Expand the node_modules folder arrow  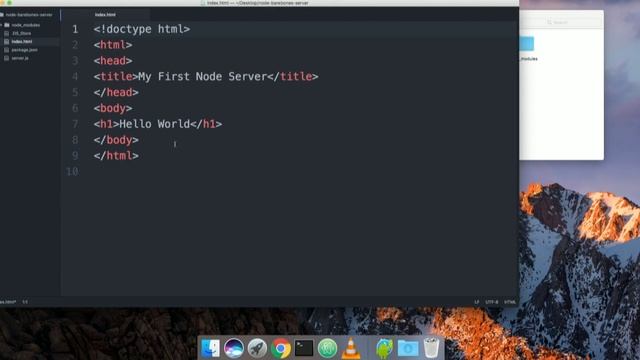pyautogui.click(x=1, y=25)
